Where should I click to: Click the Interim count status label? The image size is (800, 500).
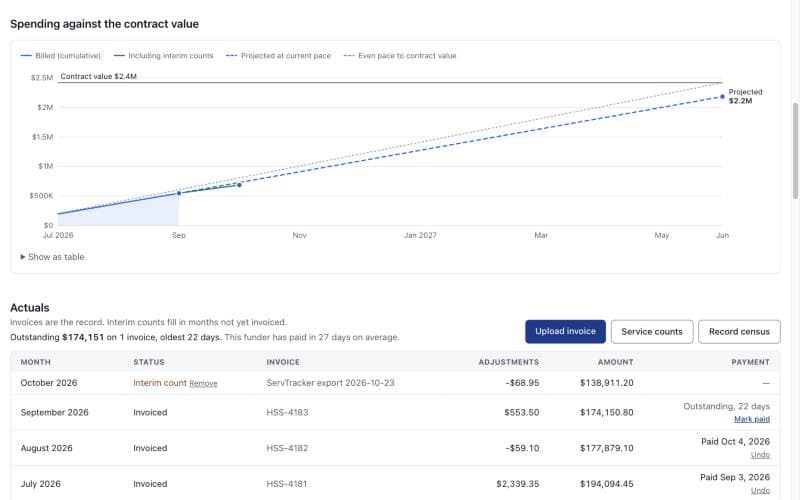point(160,383)
